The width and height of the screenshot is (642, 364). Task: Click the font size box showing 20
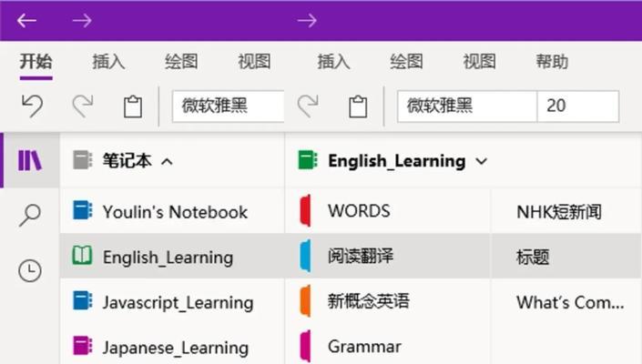point(578,106)
